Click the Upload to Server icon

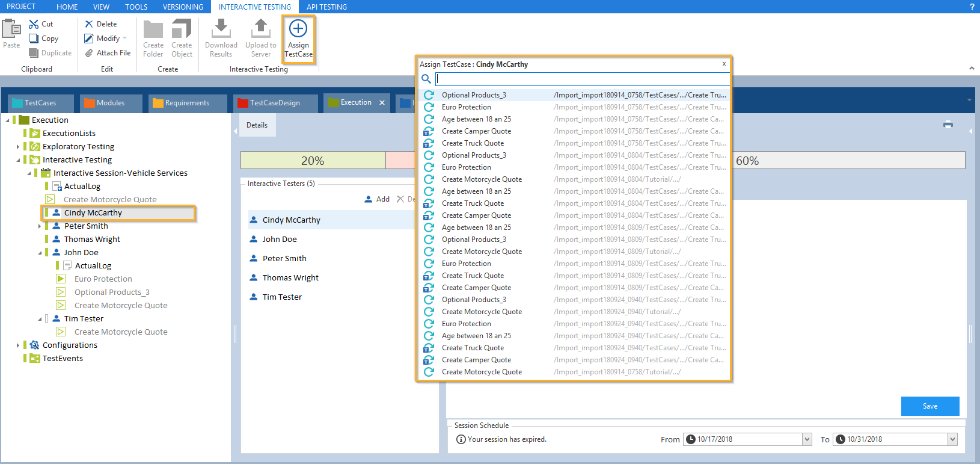click(x=260, y=28)
